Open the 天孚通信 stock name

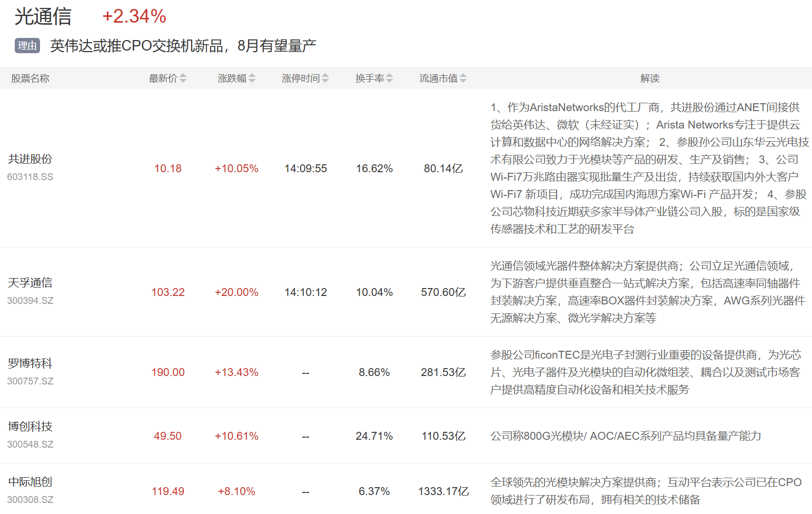point(30,283)
